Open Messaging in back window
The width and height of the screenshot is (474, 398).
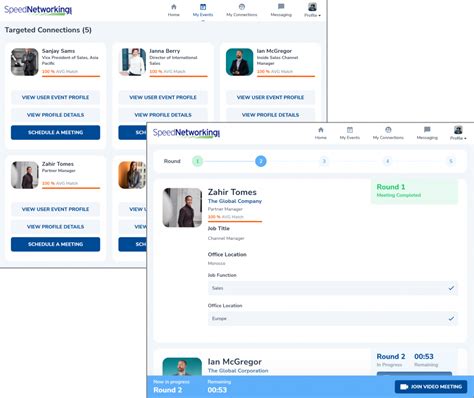click(281, 10)
